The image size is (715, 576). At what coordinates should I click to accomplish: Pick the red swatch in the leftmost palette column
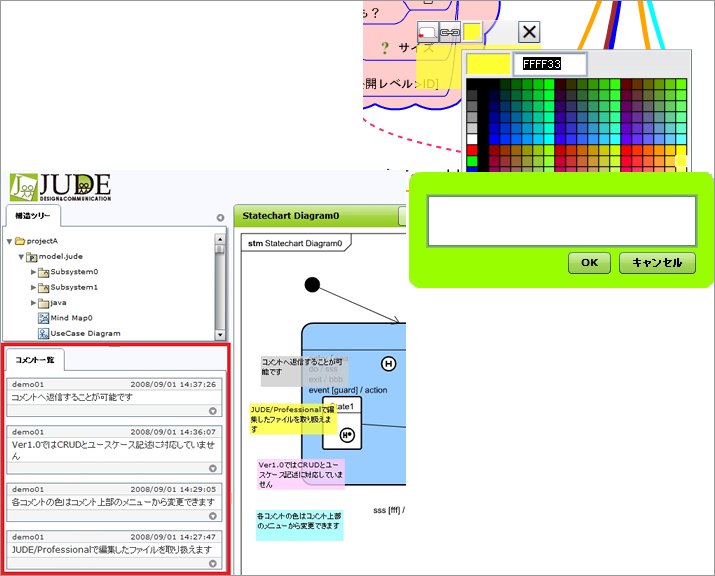pyautogui.click(x=472, y=150)
